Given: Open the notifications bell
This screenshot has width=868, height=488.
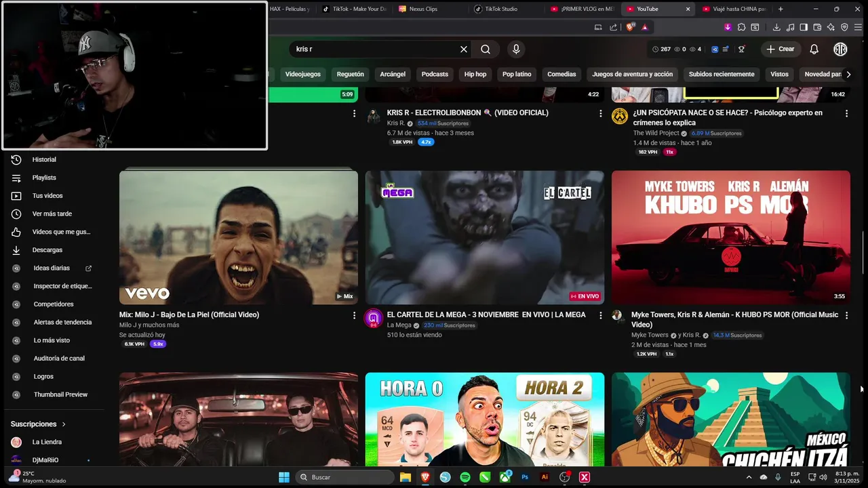Looking at the screenshot, I should click(814, 49).
